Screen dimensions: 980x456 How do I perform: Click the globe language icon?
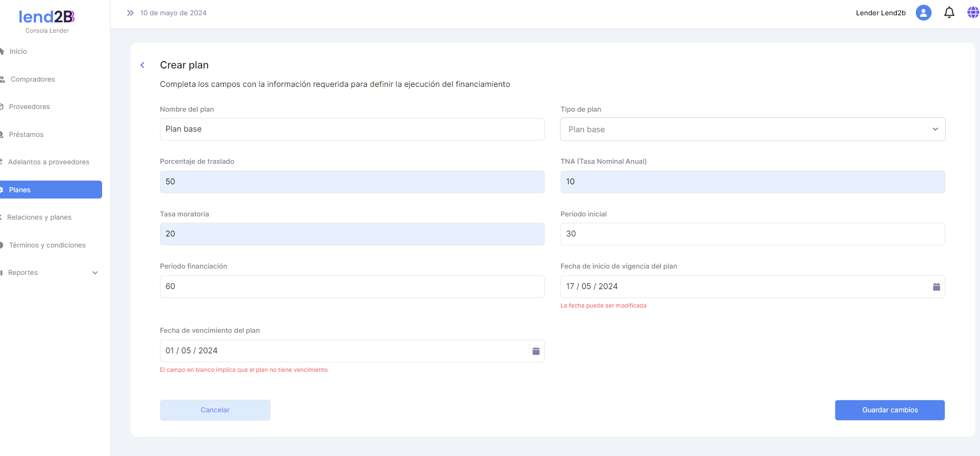point(973,13)
